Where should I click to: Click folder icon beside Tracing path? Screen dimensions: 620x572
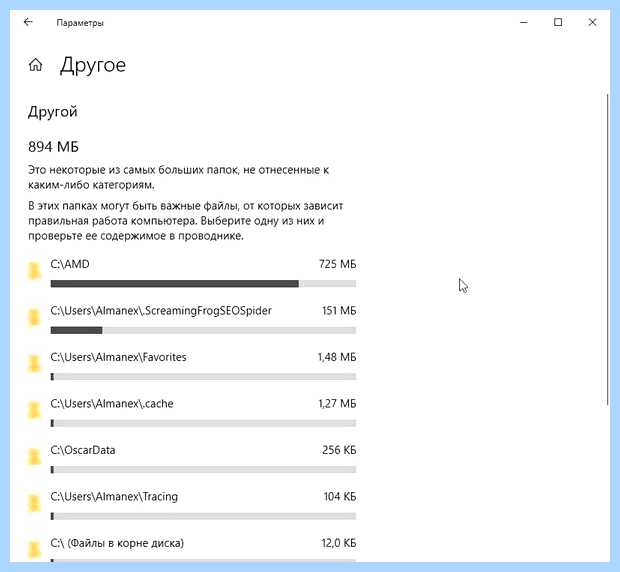[34, 503]
